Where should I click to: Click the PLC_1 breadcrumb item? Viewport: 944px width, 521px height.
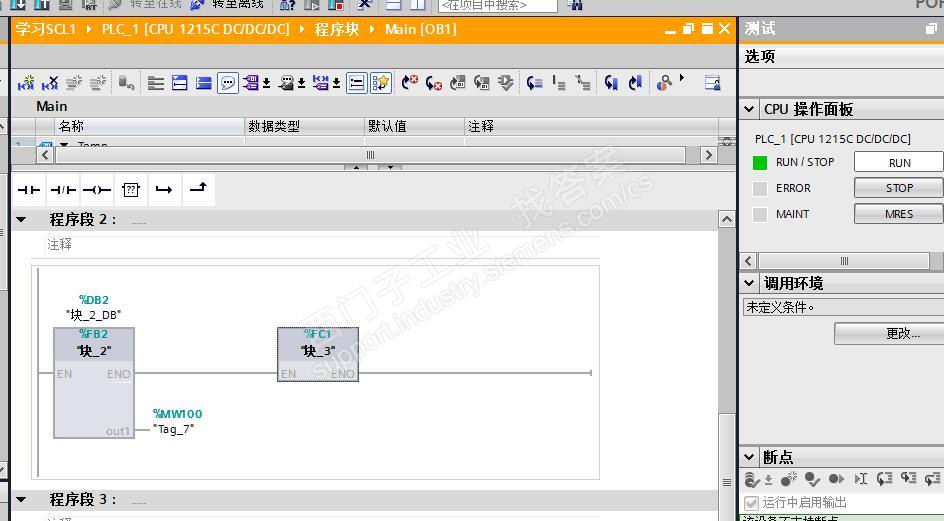click(x=196, y=29)
